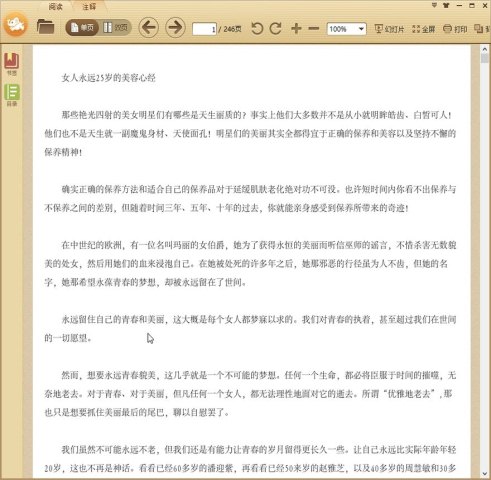Switch to the 注释 tab
The image size is (491, 480).
pos(89,6)
